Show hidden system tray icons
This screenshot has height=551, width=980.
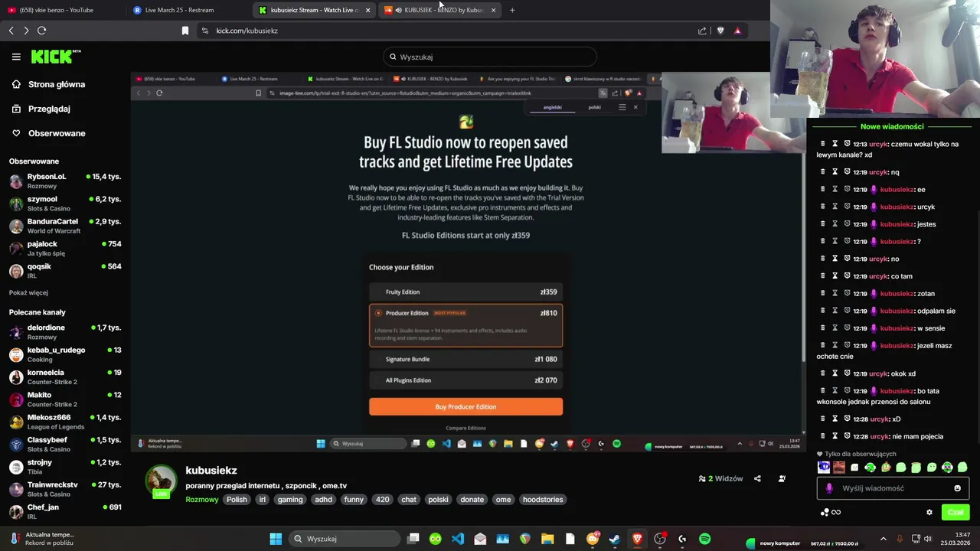(x=883, y=539)
